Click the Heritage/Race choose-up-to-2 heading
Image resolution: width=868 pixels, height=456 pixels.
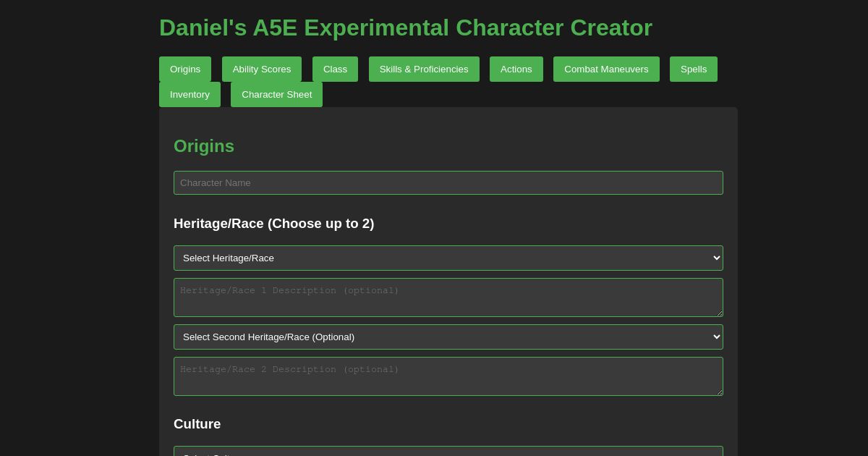pyautogui.click(x=274, y=224)
